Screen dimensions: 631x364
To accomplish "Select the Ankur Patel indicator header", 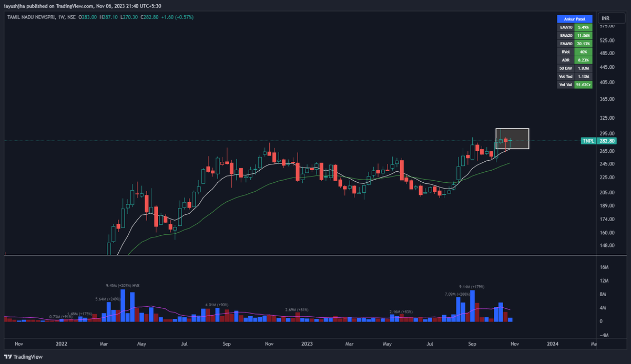I will coord(575,18).
